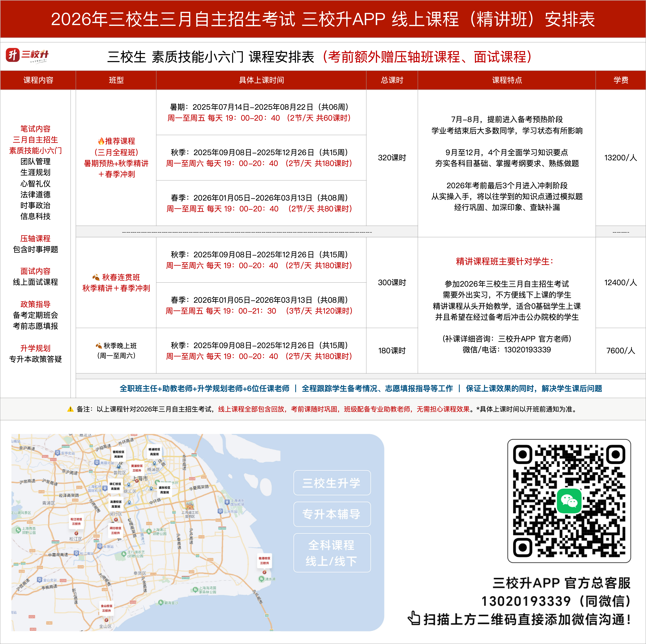Click the 信息科技 subject text
Viewport: 646px width, 644px height.
[35, 216]
